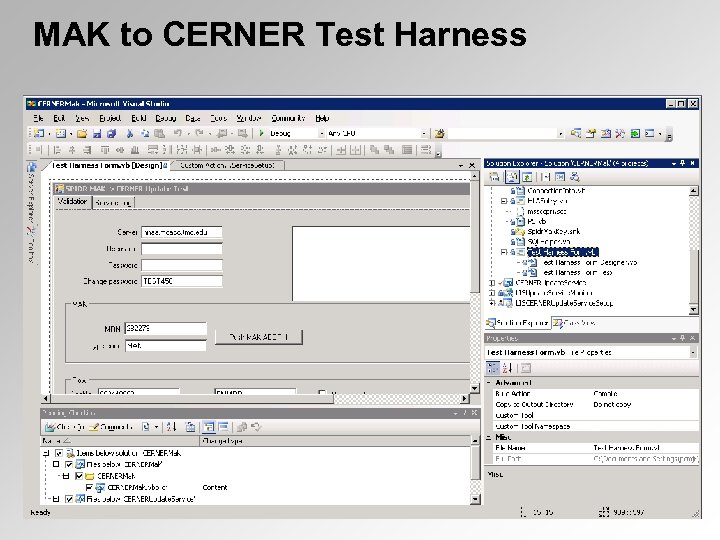The width and height of the screenshot is (720, 540).
Task: Click the Flat View icon in Pending Checkins
Action: tap(223, 427)
